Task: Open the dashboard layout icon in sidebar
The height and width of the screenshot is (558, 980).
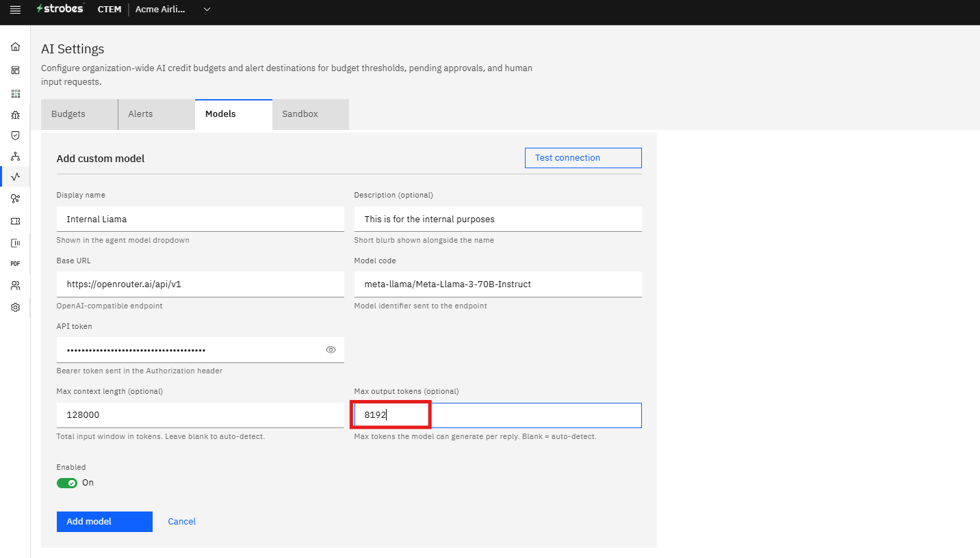Action: point(15,70)
